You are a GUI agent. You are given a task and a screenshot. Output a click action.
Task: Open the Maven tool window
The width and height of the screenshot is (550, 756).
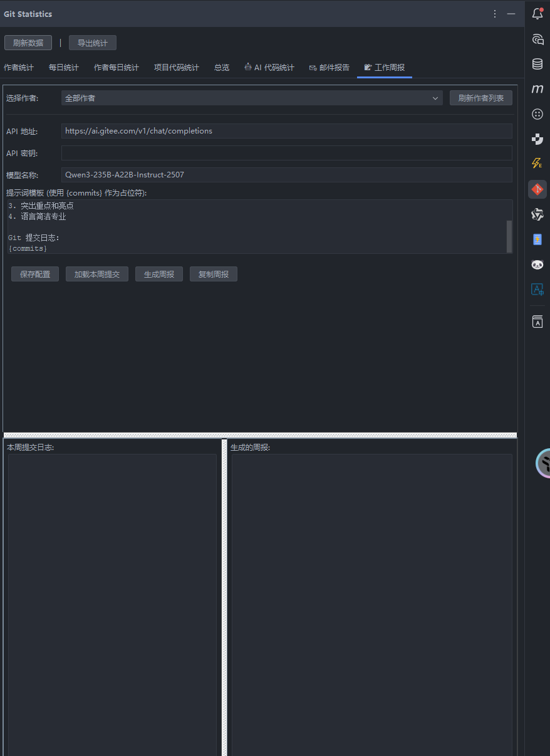click(x=537, y=89)
